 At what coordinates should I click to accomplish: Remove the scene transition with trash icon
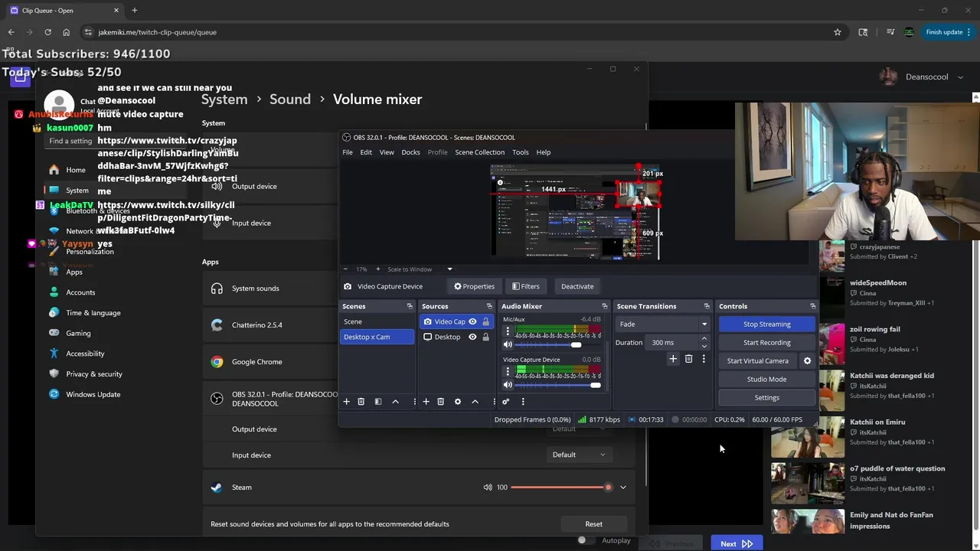click(x=688, y=359)
